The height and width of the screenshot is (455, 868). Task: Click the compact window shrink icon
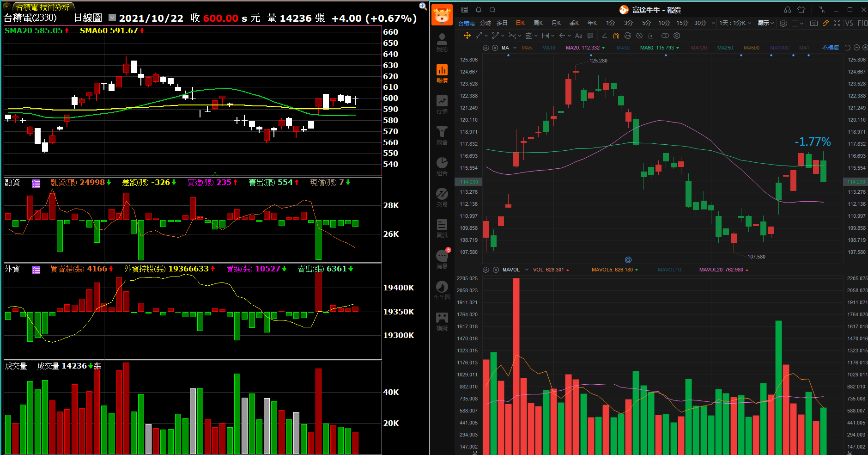[x=822, y=10]
